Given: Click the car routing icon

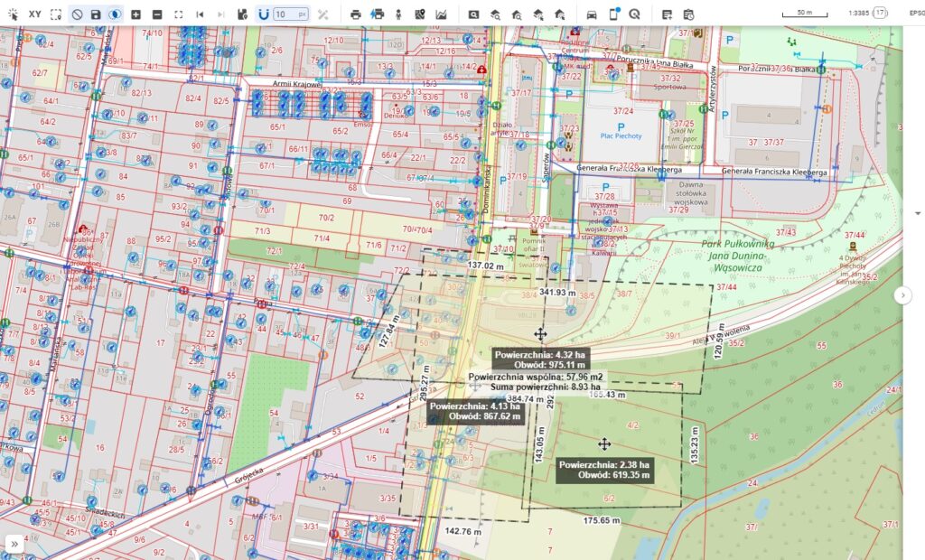Looking at the screenshot, I should coord(592,14).
